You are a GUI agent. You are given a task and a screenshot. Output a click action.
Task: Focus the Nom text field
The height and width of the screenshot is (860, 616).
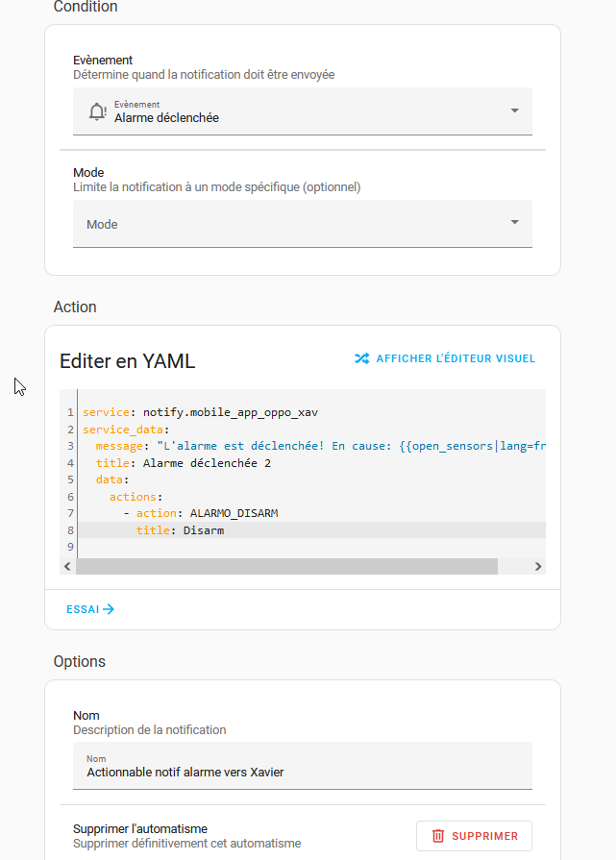click(302, 772)
